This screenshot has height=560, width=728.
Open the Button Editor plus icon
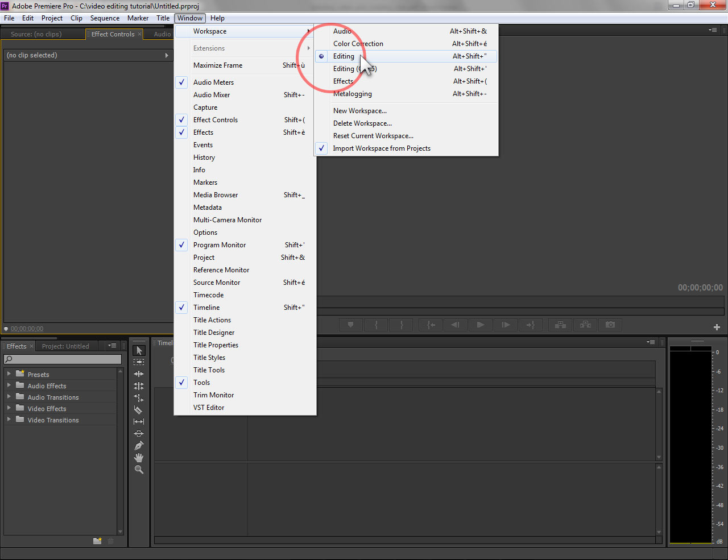point(717,327)
